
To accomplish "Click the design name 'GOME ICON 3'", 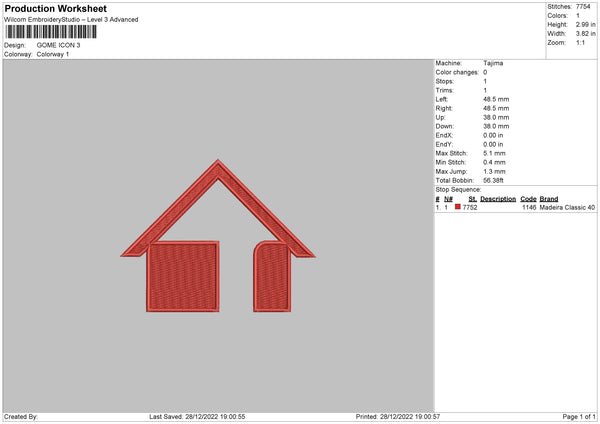I will click(59, 45).
